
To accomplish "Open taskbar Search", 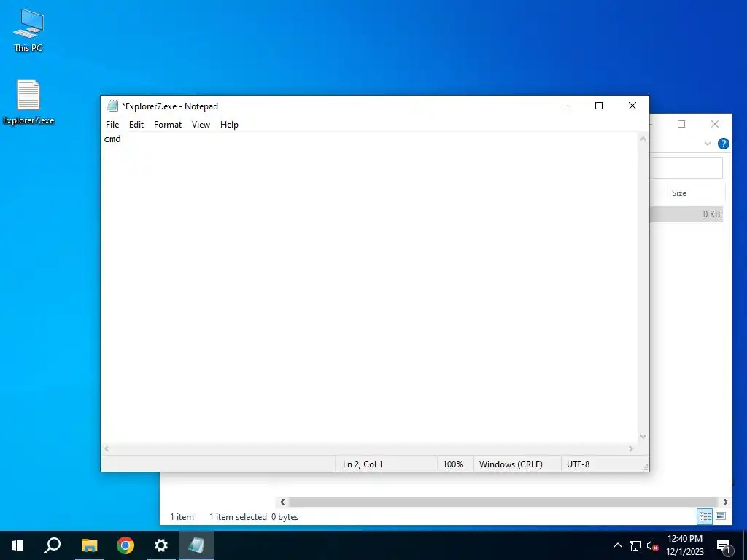I will pos(53,545).
